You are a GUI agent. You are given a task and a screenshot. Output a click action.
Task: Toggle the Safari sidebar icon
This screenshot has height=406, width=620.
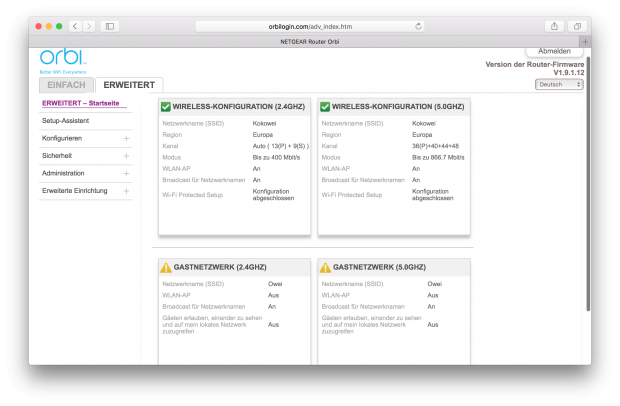110,26
